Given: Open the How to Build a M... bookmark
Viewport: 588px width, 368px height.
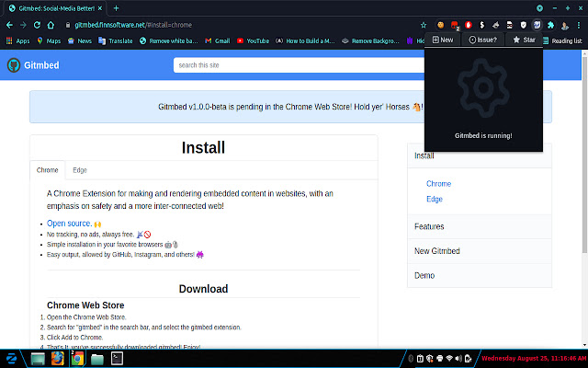Looking at the screenshot, I should [305, 40].
